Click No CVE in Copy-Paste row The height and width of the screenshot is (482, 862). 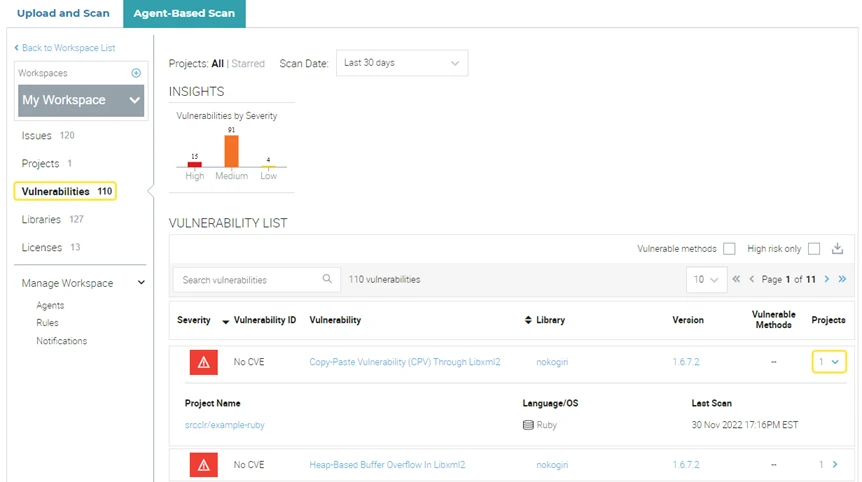248,362
